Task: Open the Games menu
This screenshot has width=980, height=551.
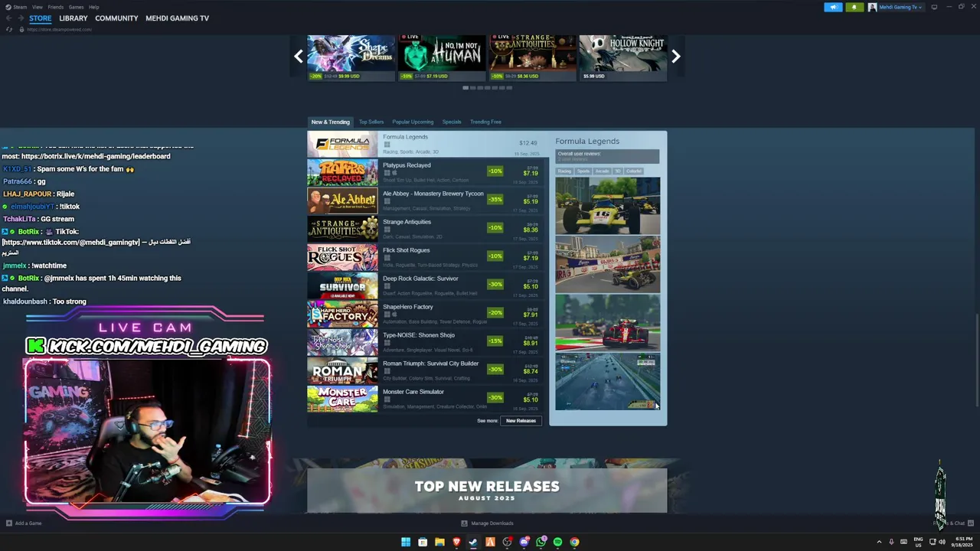Action: pyautogui.click(x=76, y=7)
